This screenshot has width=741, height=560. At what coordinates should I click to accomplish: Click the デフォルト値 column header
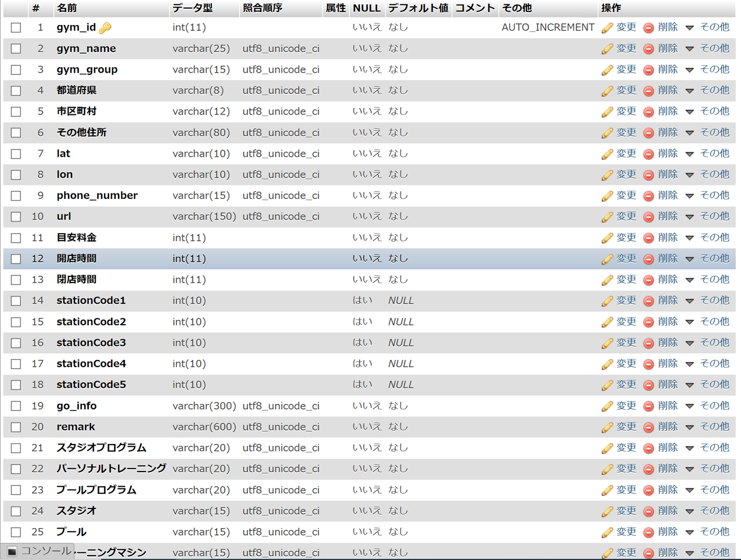coord(418,8)
